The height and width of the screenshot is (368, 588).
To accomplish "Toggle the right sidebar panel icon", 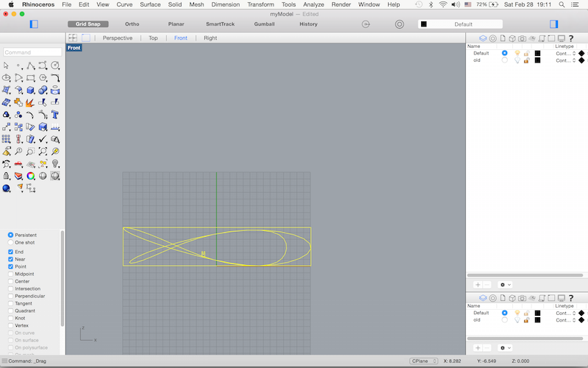I will tap(554, 24).
